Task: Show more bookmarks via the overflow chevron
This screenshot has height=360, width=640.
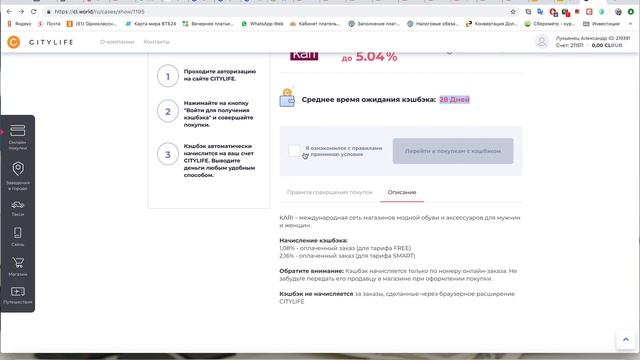Action: pyautogui.click(x=630, y=24)
